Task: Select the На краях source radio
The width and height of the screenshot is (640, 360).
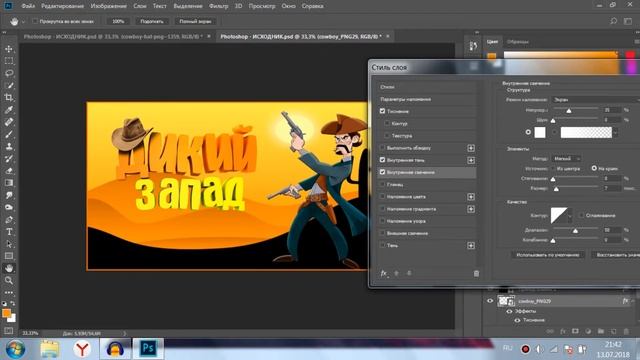Action: click(594, 168)
